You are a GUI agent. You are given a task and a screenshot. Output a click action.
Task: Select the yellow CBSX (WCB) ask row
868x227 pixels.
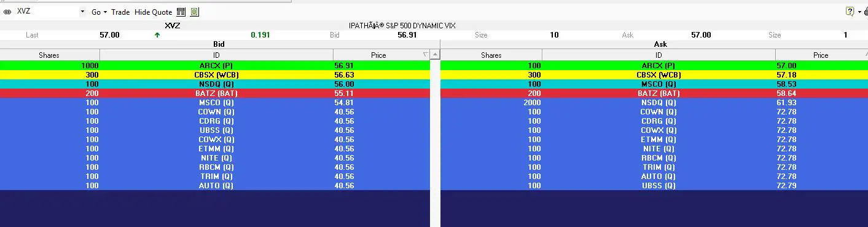click(x=654, y=74)
